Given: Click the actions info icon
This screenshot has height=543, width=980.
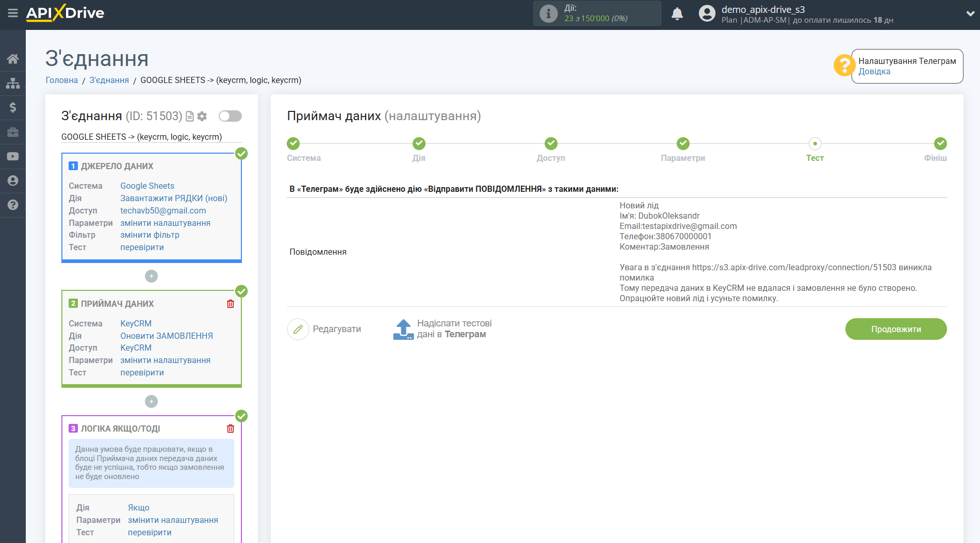Looking at the screenshot, I should pos(548,13).
